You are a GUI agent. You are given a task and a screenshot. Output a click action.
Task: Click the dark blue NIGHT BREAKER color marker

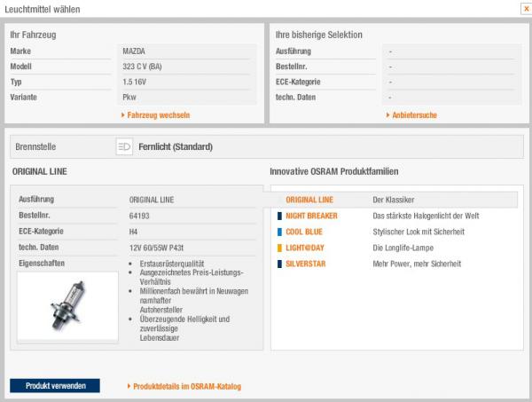(280, 216)
